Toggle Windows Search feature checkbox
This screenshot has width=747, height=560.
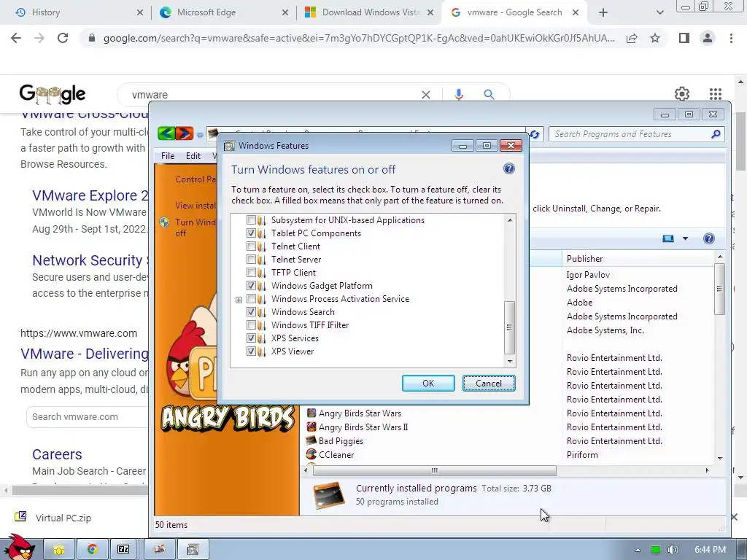[251, 312]
